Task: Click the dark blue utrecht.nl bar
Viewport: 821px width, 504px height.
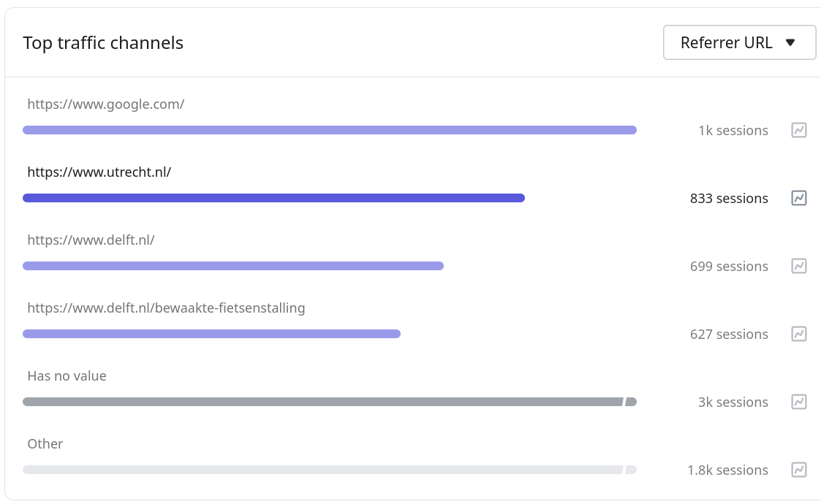Action: point(273,198)
